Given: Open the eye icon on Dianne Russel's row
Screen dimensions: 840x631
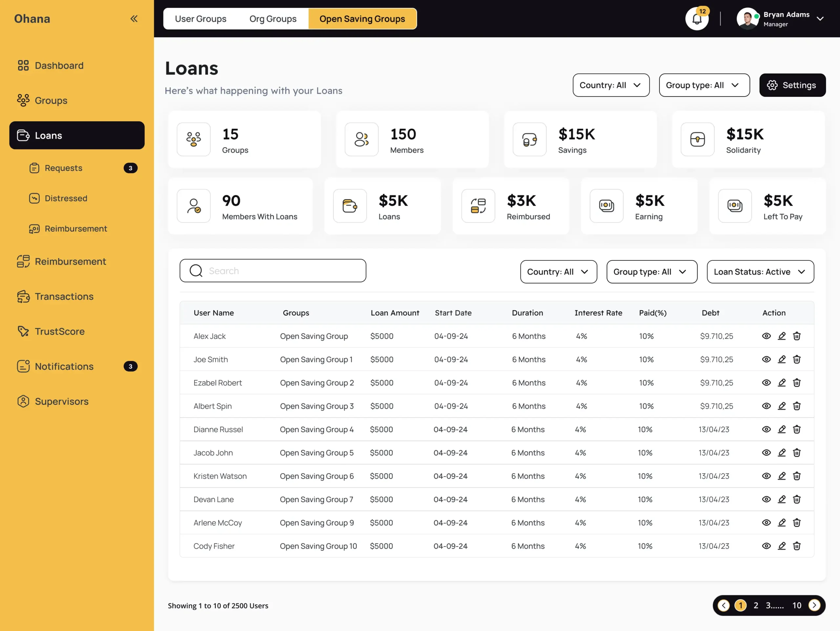Looking at the screenshot, I should coord(766,429).
